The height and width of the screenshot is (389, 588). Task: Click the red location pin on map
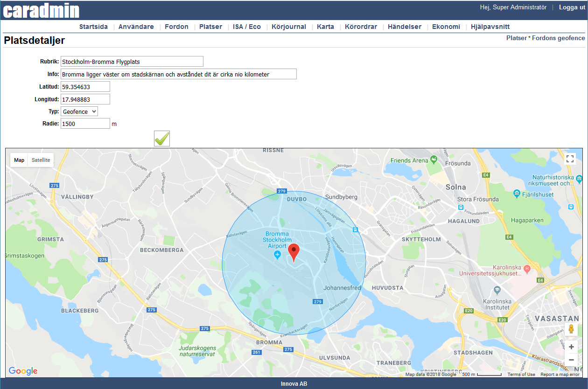pyautogui.click(x=294, y=253)
